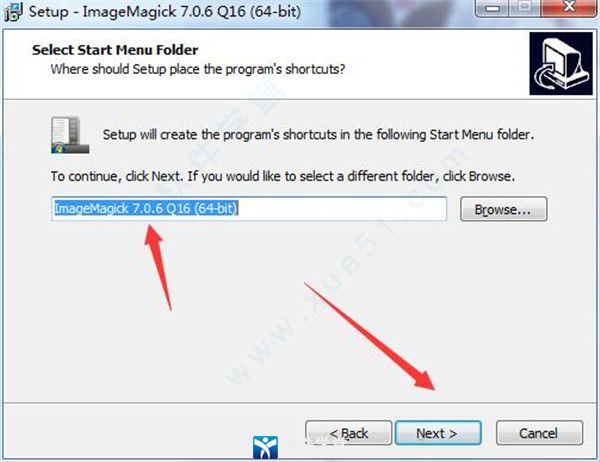
Task: Cancel the ImageMagick setup
Action: tap(540, 433)
